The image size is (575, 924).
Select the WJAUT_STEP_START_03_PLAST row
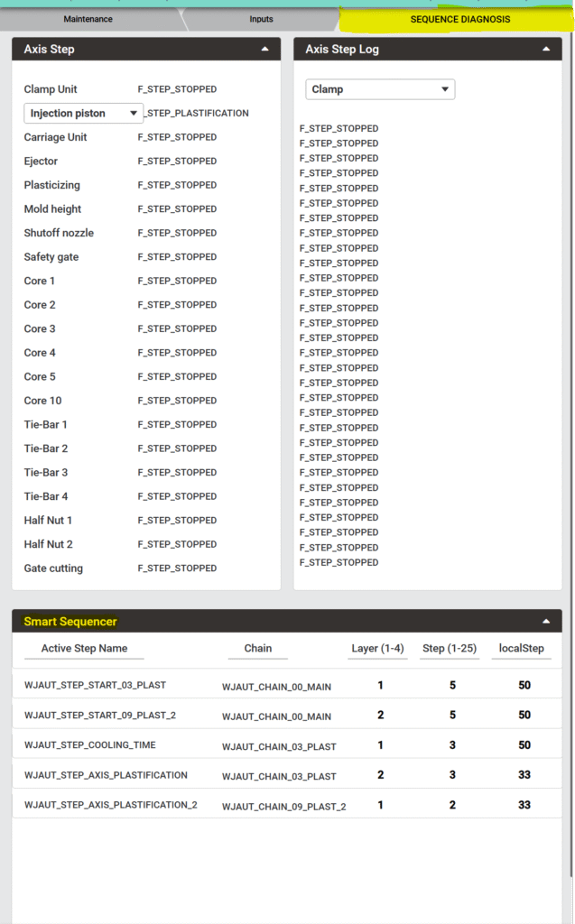[95, 686]
